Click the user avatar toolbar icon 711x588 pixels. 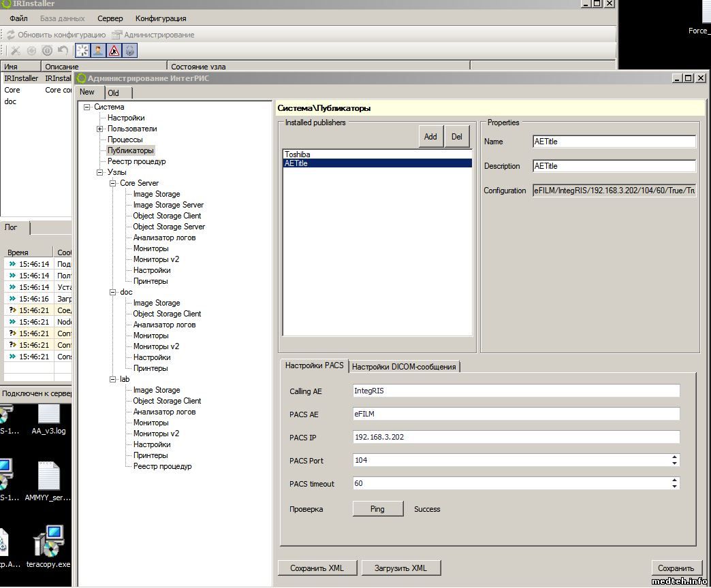click(98, 50)
